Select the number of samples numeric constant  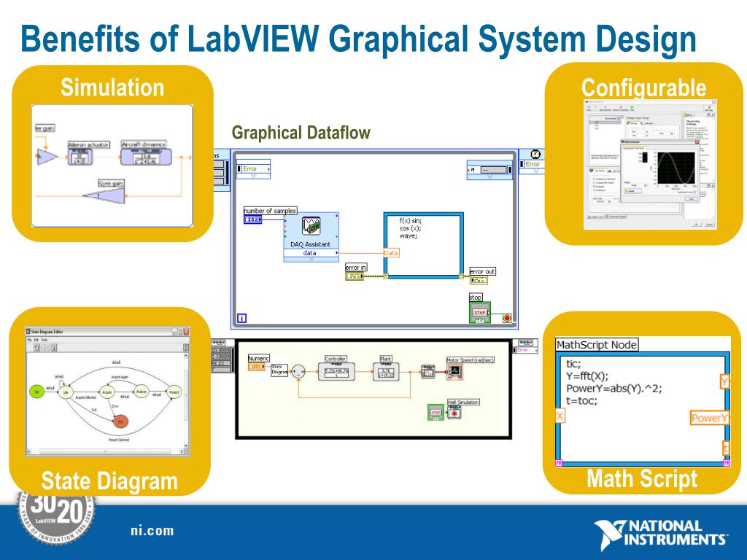(252, 219)
